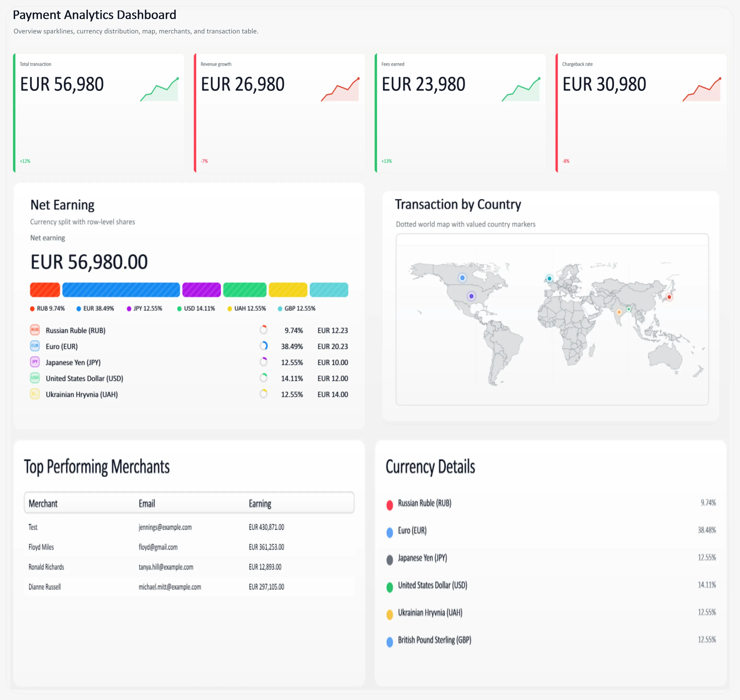Click the Total transaction sparkline chart
Image resolution: width=740 pixels, height=700 pixels.
tap(159, 89)
